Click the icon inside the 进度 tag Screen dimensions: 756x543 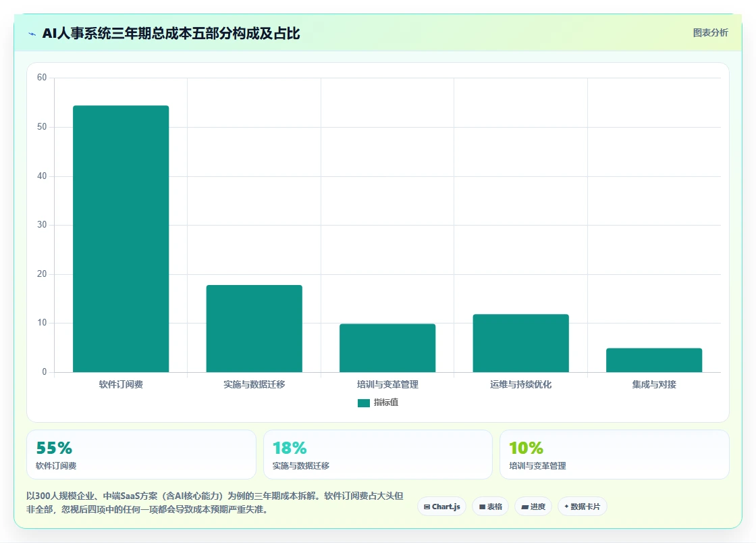(525, 507)
